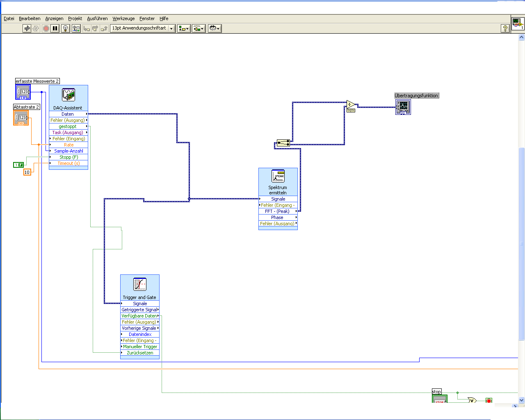Open the Ausführen menu
Image resolution: width=525 pixels, height=420 pixels.
click(x=97, y=18)
